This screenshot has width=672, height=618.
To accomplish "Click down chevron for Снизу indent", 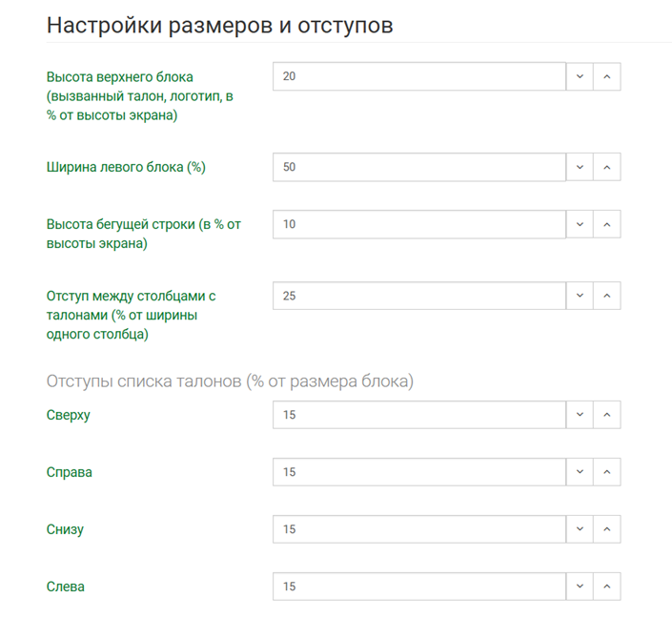I will 580,529.
